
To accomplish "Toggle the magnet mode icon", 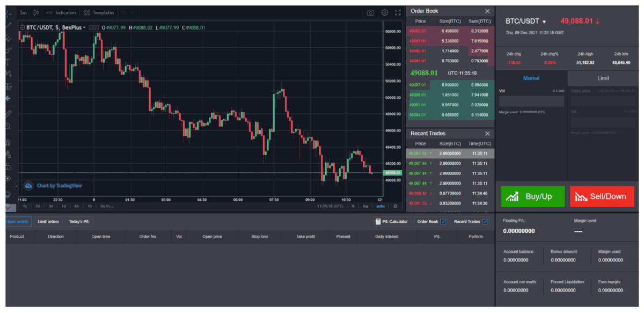I will 8,143.
